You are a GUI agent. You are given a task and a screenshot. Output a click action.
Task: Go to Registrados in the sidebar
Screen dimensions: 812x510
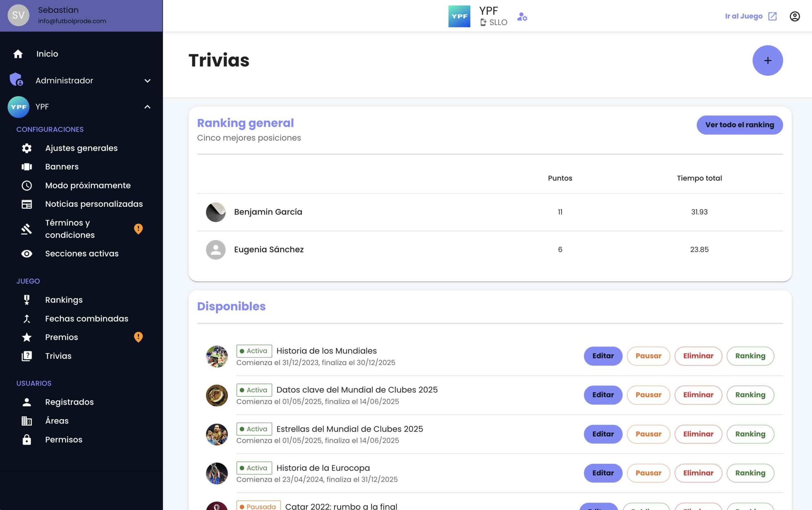[x=69, y=402]
